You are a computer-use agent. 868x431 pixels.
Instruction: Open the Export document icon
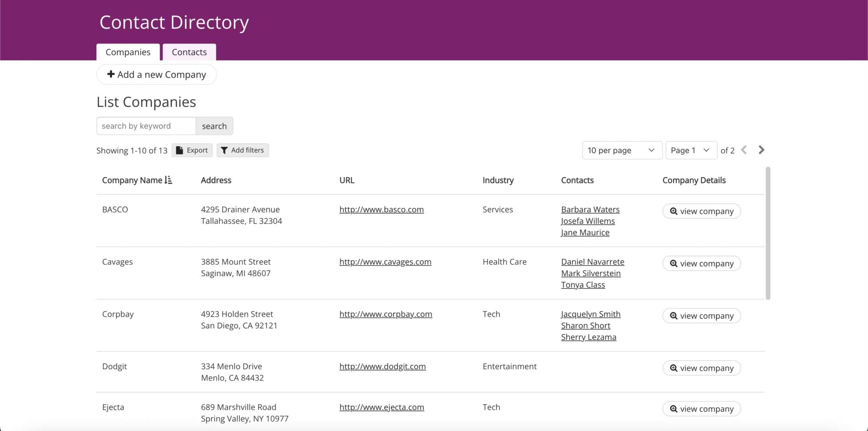(x=180, y=150)
